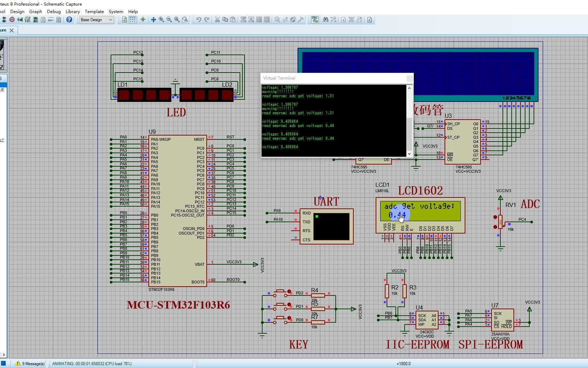Click the Virtual Terminal scrollbar thumb

tap(410, 135)
